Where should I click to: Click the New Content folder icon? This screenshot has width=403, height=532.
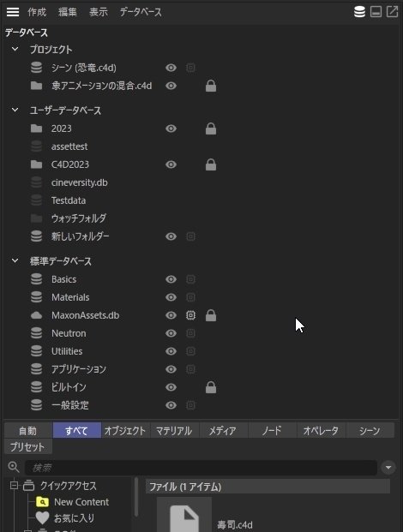(x=42, y=502)
